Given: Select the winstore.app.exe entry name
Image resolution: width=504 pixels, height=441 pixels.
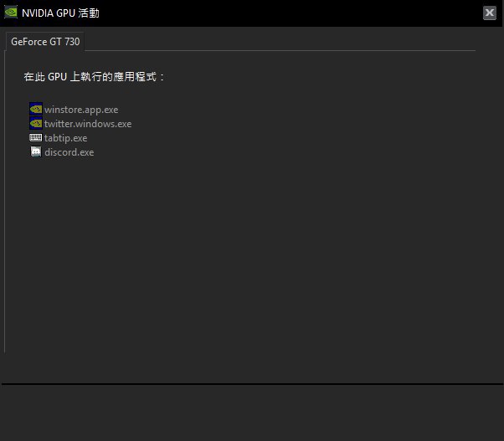Looking at the screenshot, I should (81, 110).
